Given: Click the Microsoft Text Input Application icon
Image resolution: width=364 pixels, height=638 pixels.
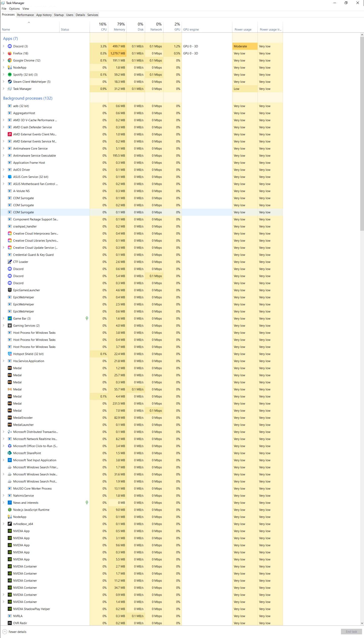Looking at the screenshot, I should (10, 460).
